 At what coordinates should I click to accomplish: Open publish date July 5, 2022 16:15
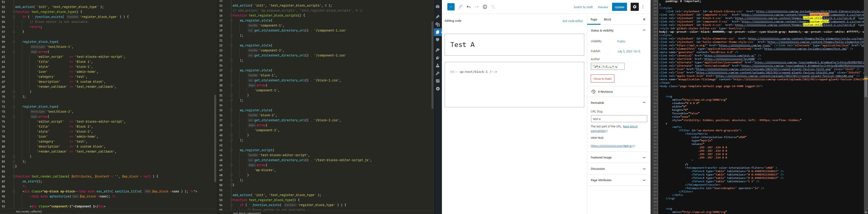[629, 51]
